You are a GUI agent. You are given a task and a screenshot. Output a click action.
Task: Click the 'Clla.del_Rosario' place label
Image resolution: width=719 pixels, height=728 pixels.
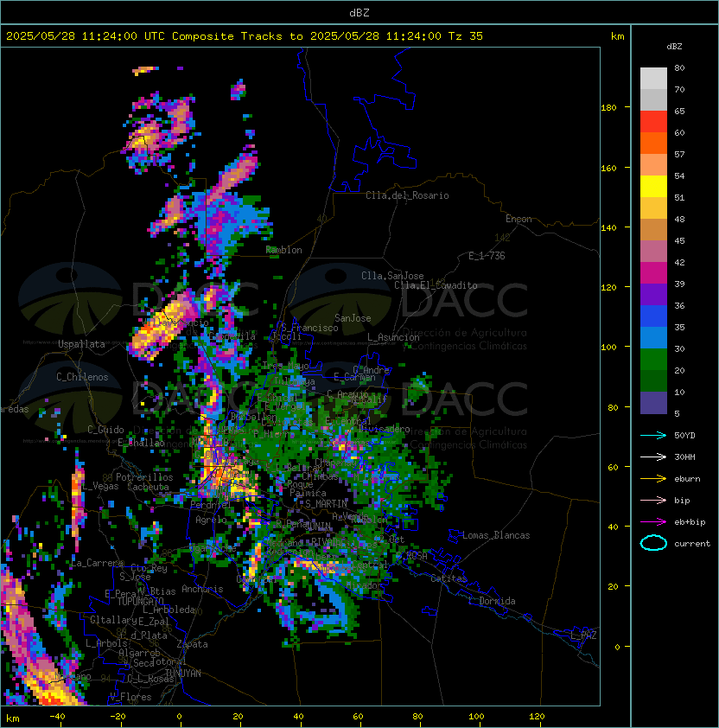(407, 195)
